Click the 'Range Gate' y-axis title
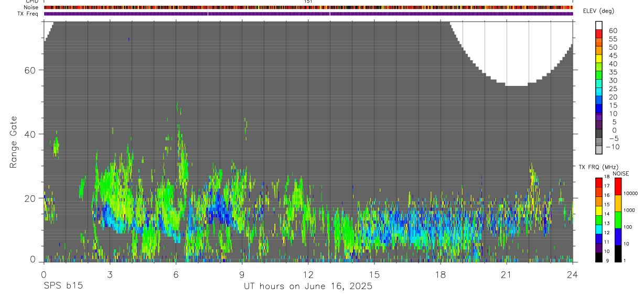The image size is (644, 297). (x=14, y=142)
